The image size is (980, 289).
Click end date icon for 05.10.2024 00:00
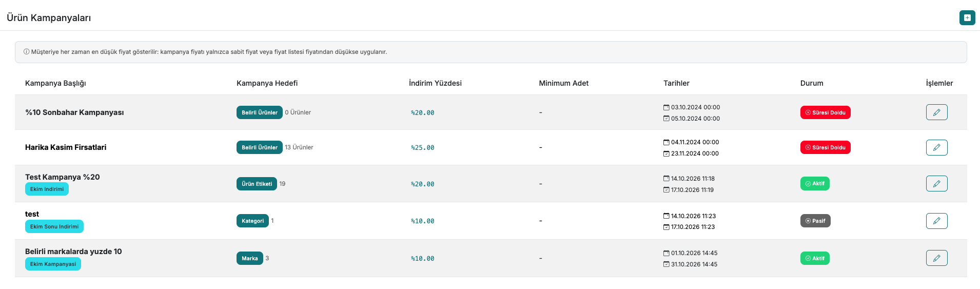[666, 119]
